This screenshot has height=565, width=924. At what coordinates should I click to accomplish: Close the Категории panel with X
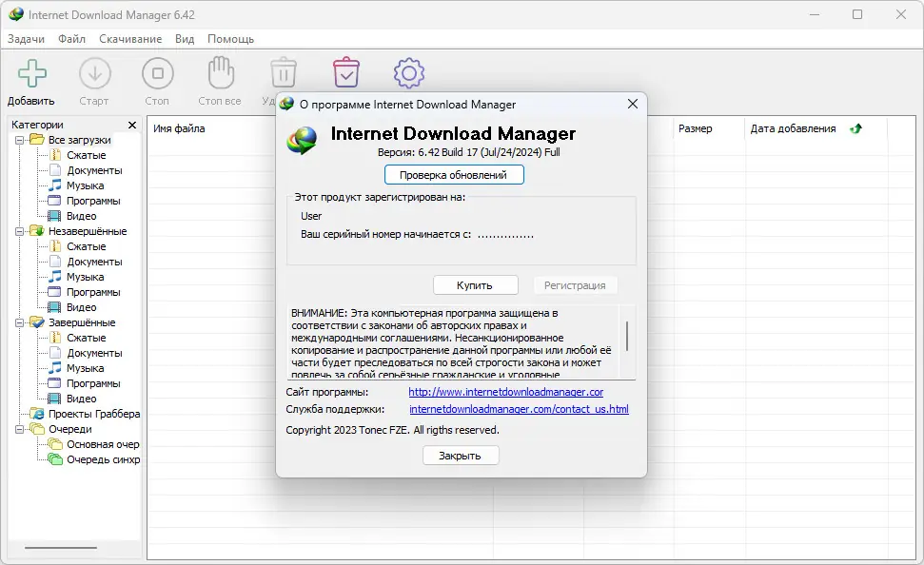tap(132, 125)
